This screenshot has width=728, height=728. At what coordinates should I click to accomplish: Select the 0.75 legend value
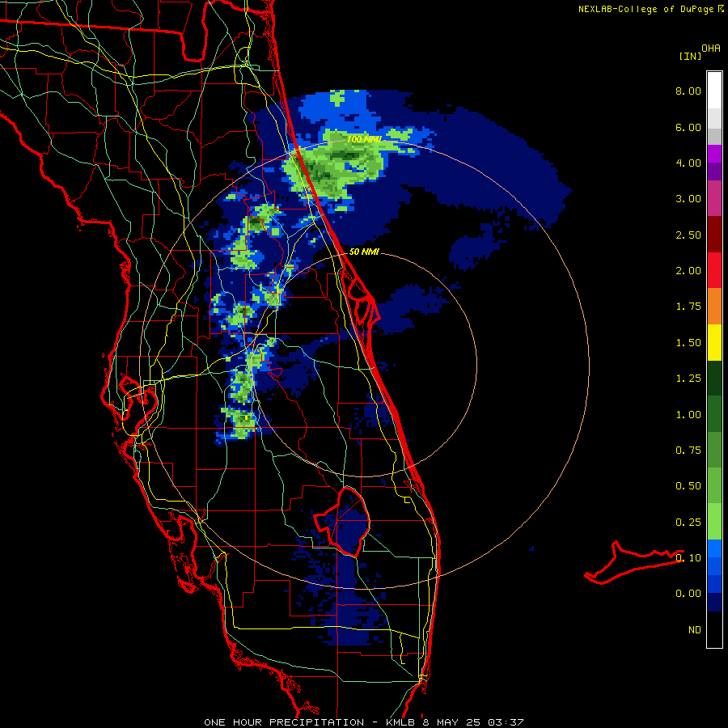pos(688,451)
